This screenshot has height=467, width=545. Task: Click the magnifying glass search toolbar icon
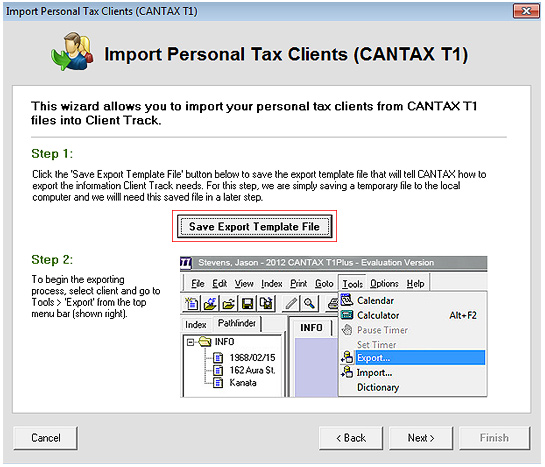coord(309,303)
